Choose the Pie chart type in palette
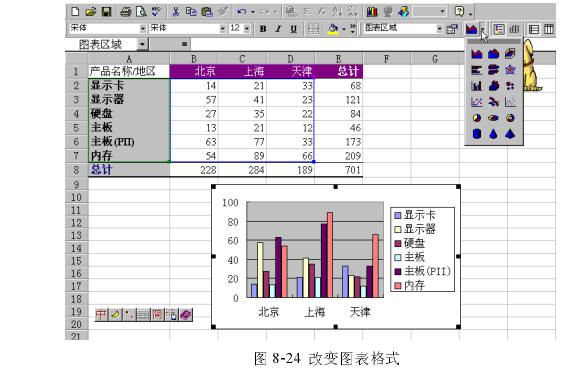Screen dimensions: 561x369 point(477,118)
